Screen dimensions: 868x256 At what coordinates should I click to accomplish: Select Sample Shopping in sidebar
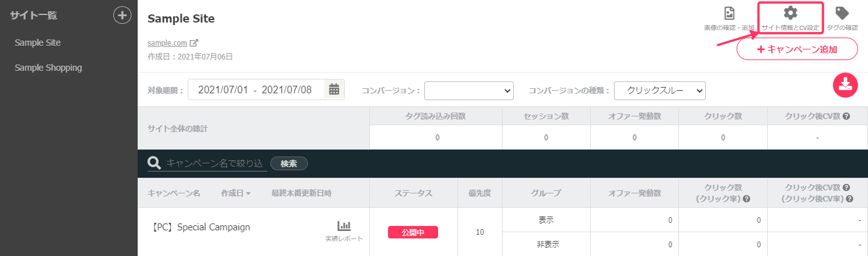tap(48, 68)
